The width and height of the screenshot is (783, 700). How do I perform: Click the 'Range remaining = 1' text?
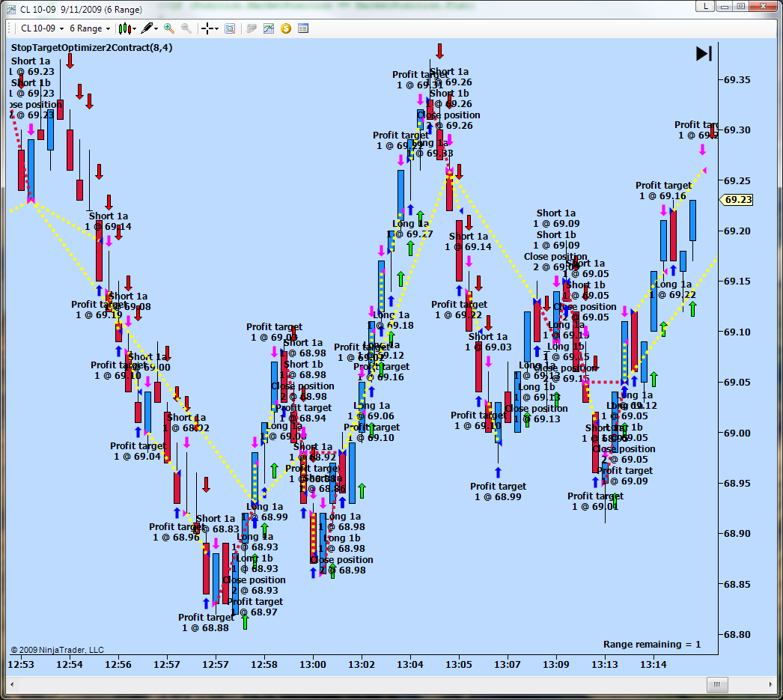[x=652, y=644]
